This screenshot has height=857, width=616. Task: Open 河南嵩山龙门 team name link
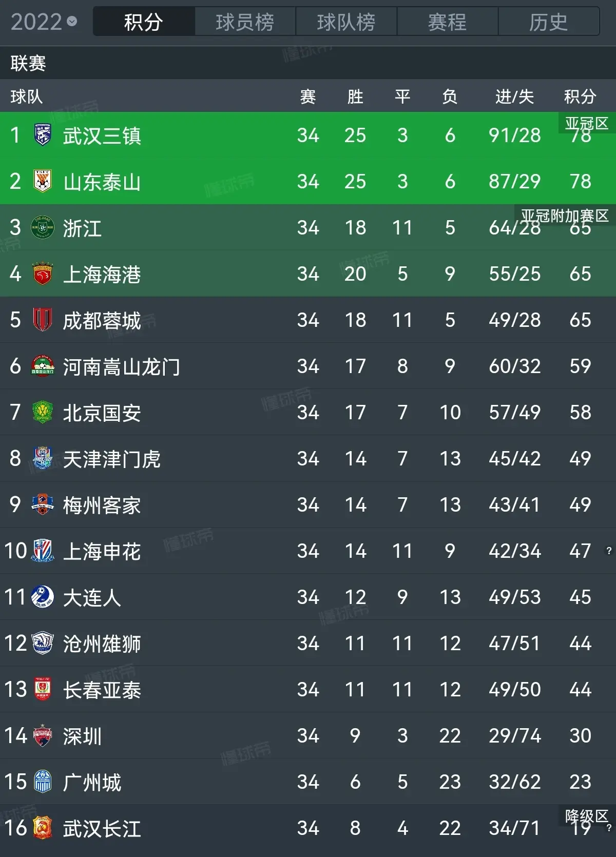[x=121, y=366]
